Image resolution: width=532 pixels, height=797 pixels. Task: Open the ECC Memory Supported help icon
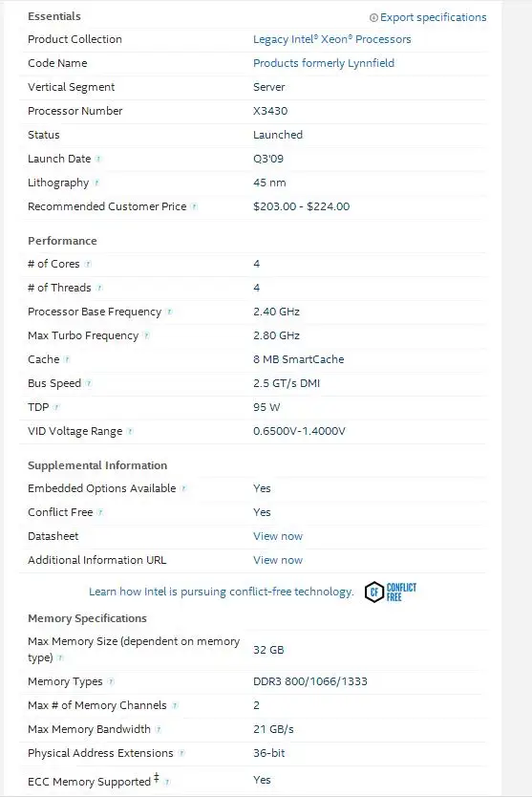(x=167, y=782)
